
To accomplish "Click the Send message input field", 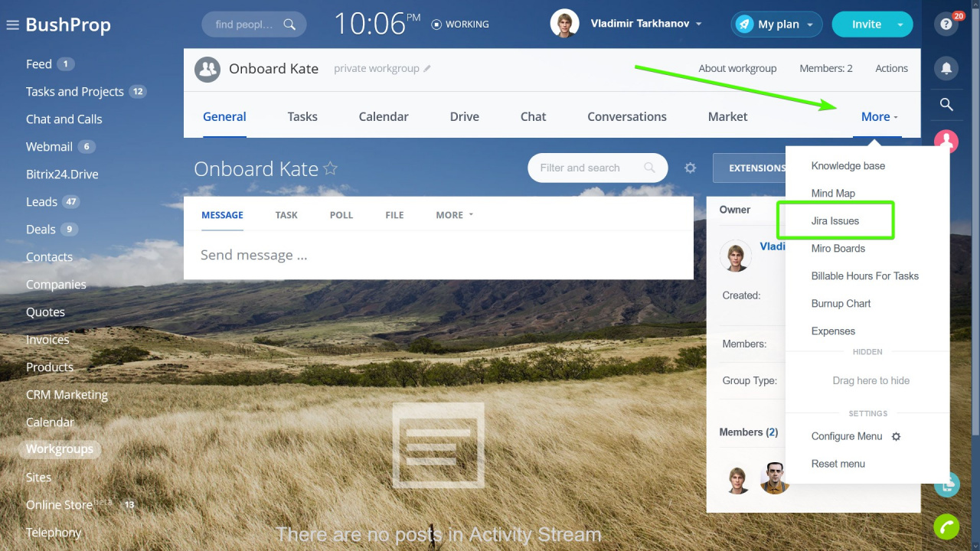I will pyautogui.click(x=439, y=256).
